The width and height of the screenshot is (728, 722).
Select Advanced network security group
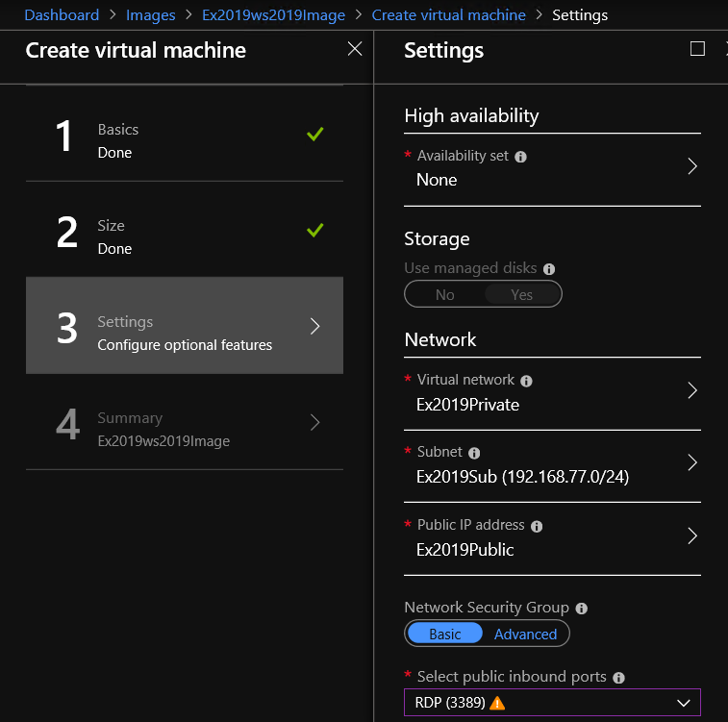tap(525, 634)
